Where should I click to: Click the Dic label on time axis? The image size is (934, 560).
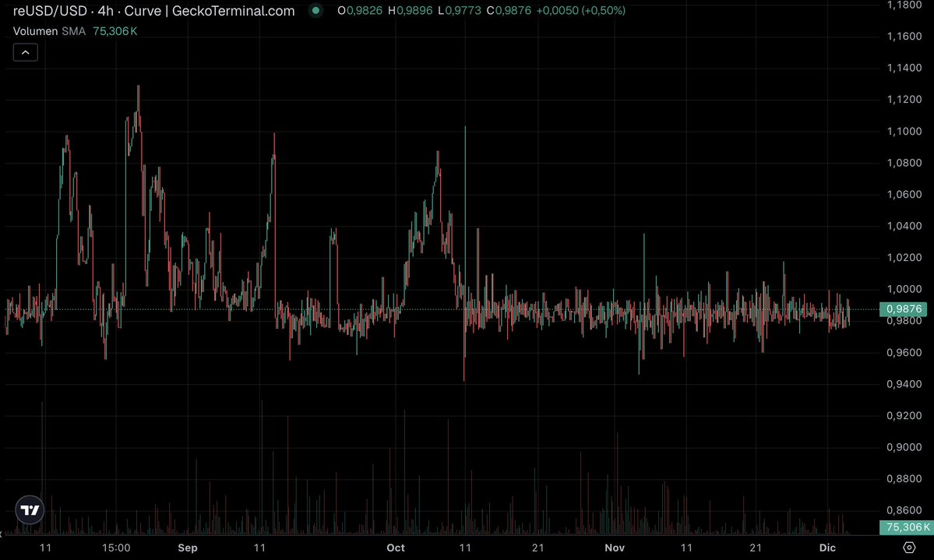pyautogui.click(x=827, y=548)
